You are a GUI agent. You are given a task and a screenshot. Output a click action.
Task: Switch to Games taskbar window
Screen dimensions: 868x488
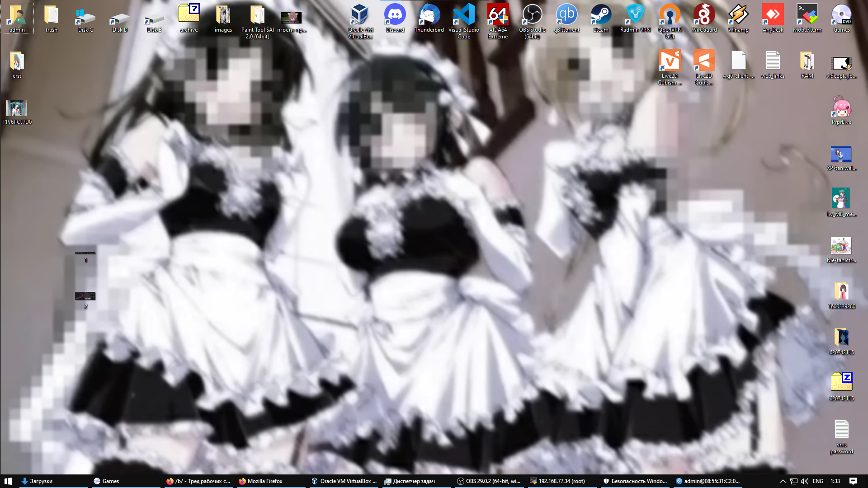125,481
